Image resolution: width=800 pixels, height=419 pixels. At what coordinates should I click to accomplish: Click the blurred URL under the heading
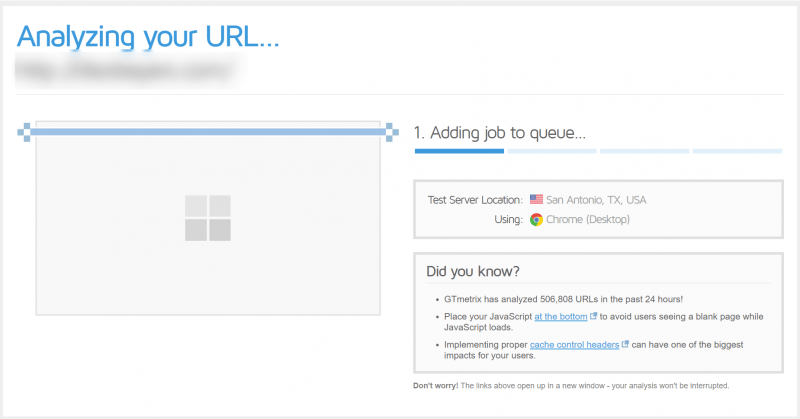tap(127, 70)
